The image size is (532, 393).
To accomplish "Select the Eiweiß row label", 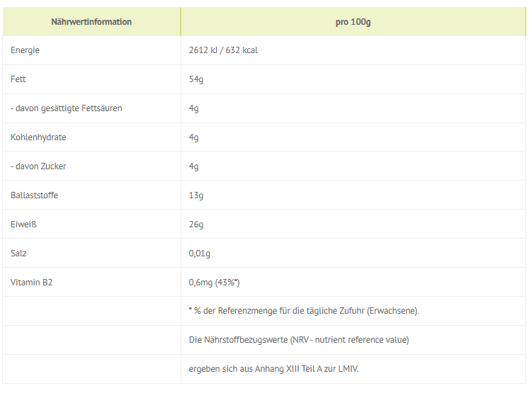I will coord(23,224).
